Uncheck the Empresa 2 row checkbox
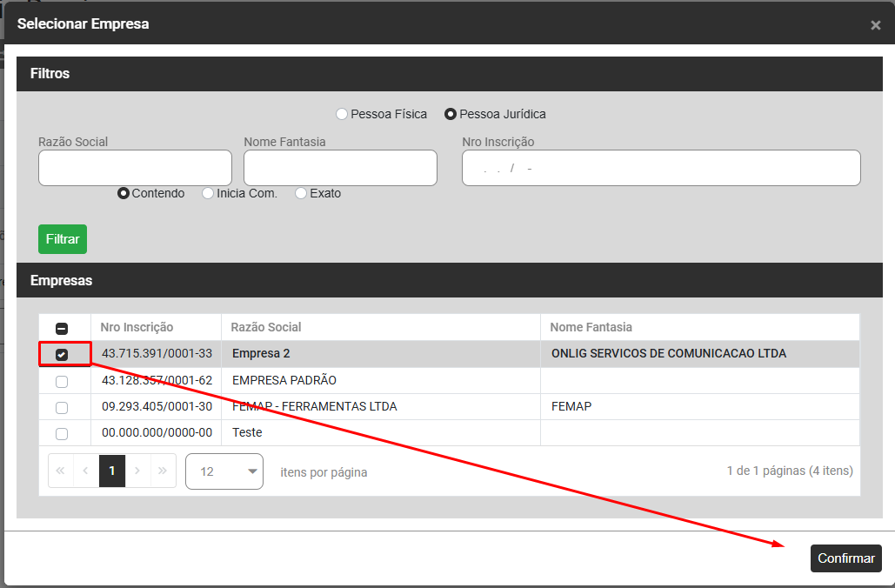The image size is (895, 588). coord(62,355)
